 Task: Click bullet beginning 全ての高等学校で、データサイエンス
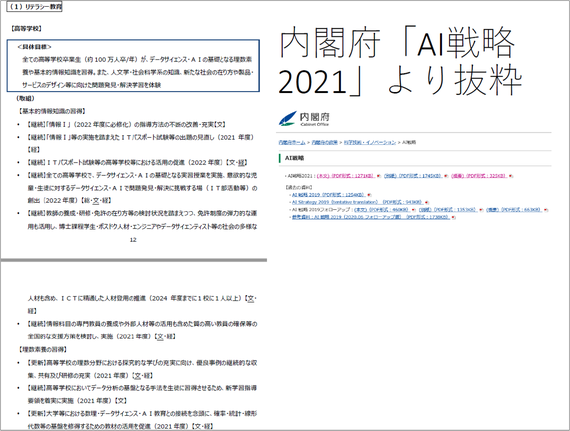click(x=142, y=188)
